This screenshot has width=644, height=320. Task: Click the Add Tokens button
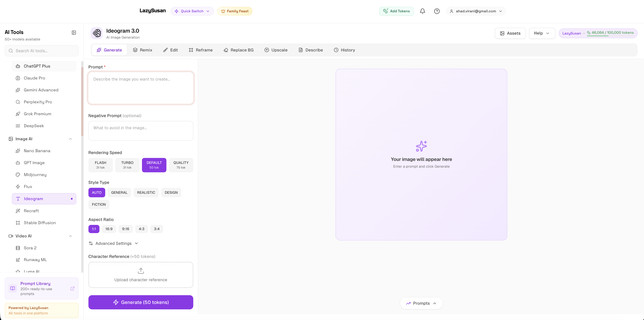click(x=396, y=11)
